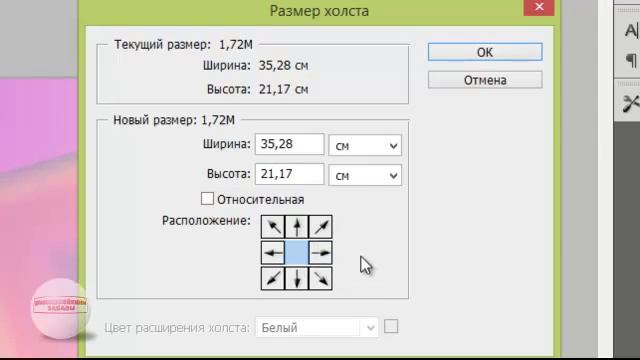The height and width of the screenshot is (360, 640).
Task: Focus the new Ширина input field
Action: [x=290, y=144]
